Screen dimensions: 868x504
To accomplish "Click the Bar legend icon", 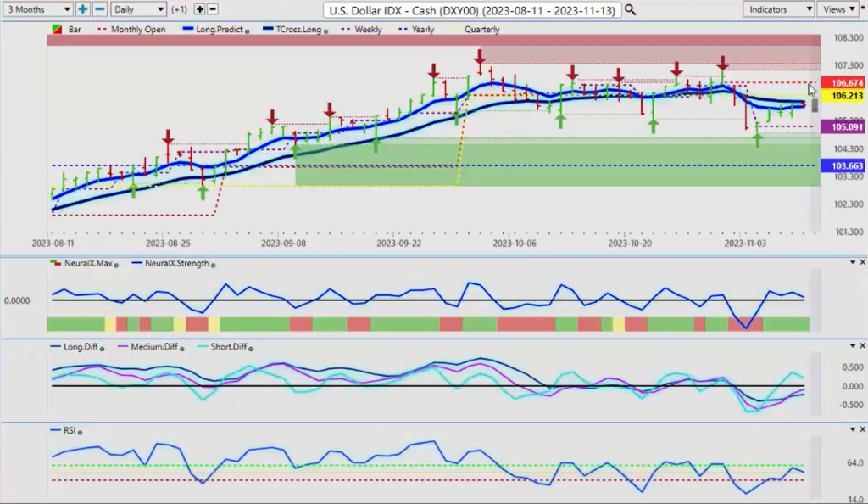I will click(57, 30).
